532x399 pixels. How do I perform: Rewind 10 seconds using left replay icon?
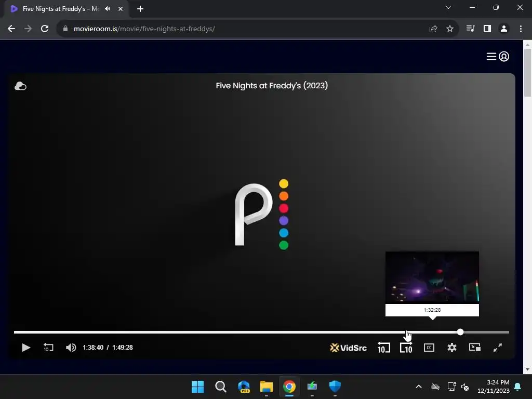click(48, 348)
